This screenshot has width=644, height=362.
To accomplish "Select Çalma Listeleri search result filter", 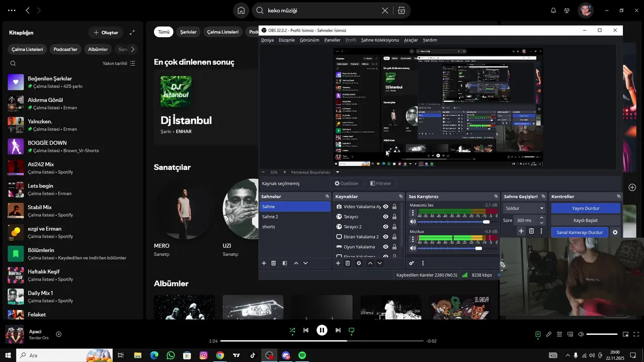I will click(223, 32).
